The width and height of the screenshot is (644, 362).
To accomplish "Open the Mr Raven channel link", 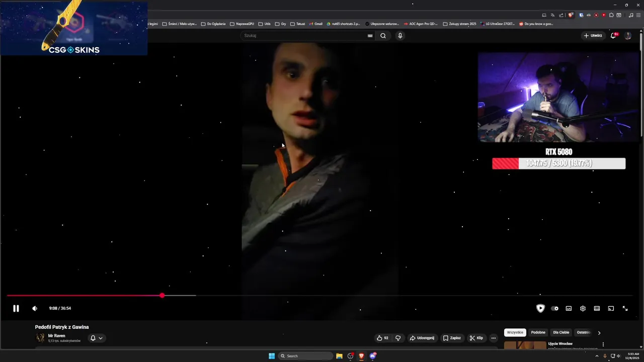I will point(56,336).
